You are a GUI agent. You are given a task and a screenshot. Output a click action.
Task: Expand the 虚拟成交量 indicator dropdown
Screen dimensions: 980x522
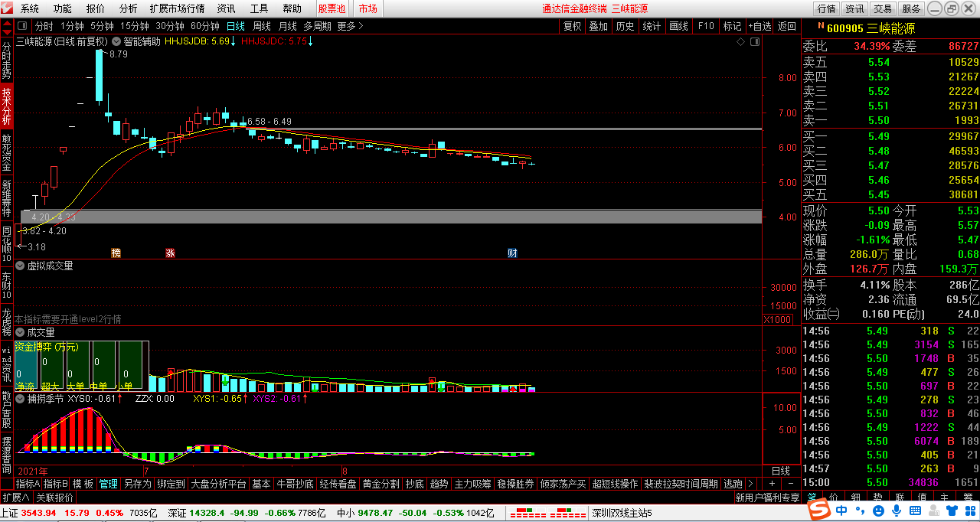coord(21,266)
